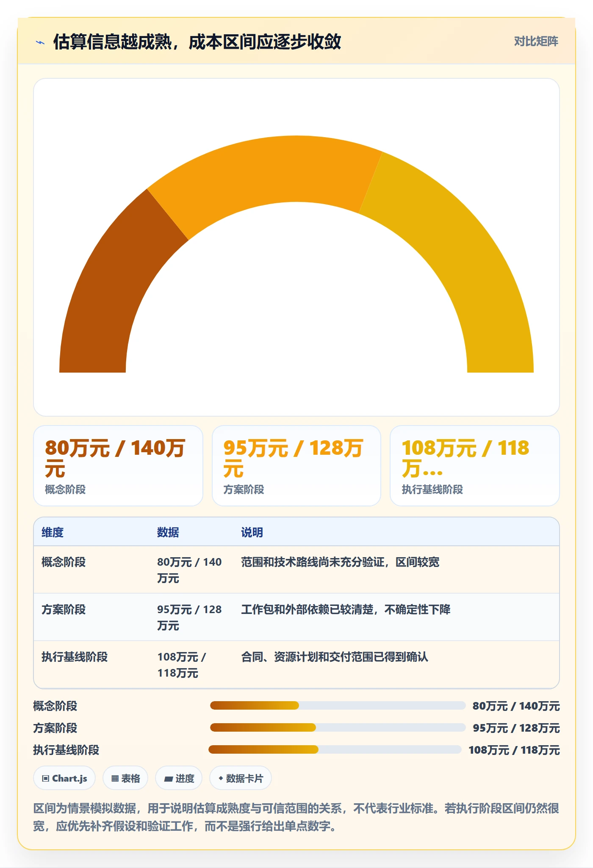Select the 进度 chip
593x868 pixels.
[179, 778]
